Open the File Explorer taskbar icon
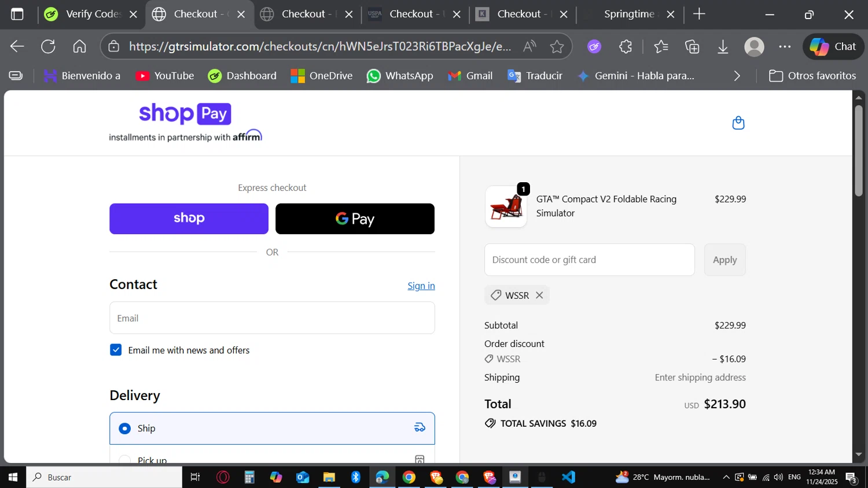The width and height of the screenshot is (868, 488). [x=329, y=477]
